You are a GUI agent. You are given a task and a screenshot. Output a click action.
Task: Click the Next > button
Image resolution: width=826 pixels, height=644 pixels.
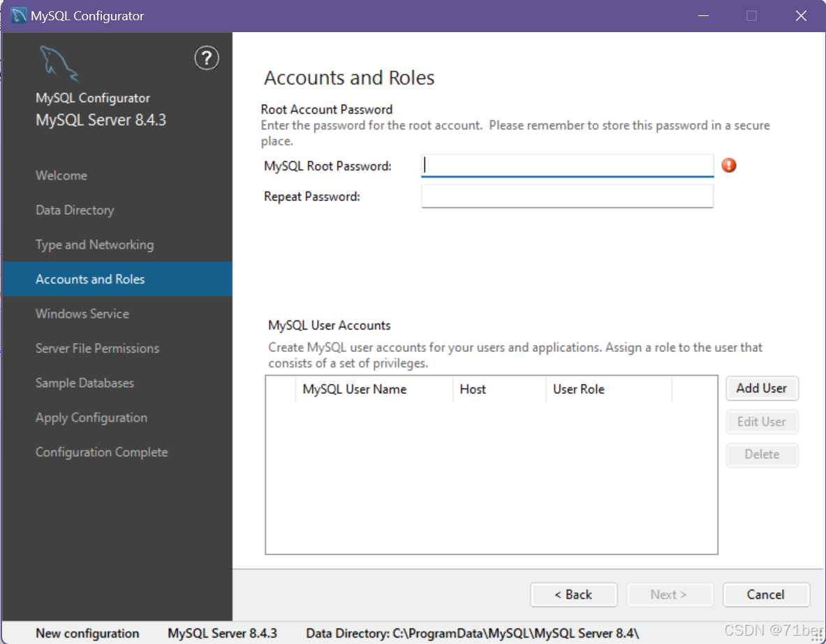point(669,594)
